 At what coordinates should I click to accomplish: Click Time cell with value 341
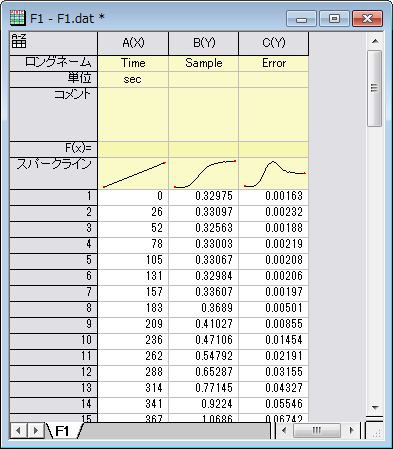point(133,405)
